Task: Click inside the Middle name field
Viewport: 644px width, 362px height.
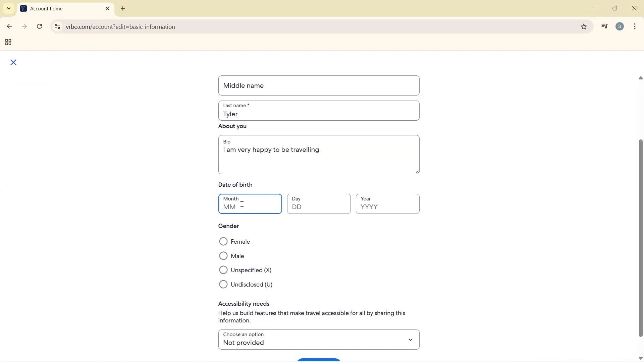Action: tap(318, 85)
